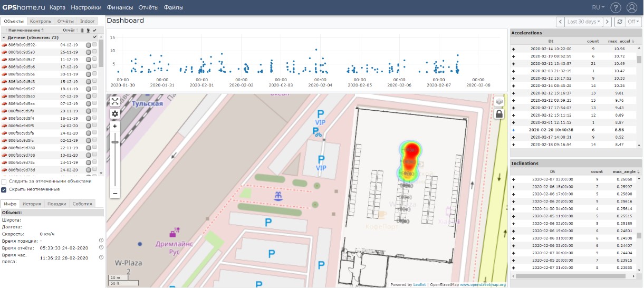This screenshot has width=644, height=288.
Task: Open the Настройки menu
Action: tap(86, 8)
